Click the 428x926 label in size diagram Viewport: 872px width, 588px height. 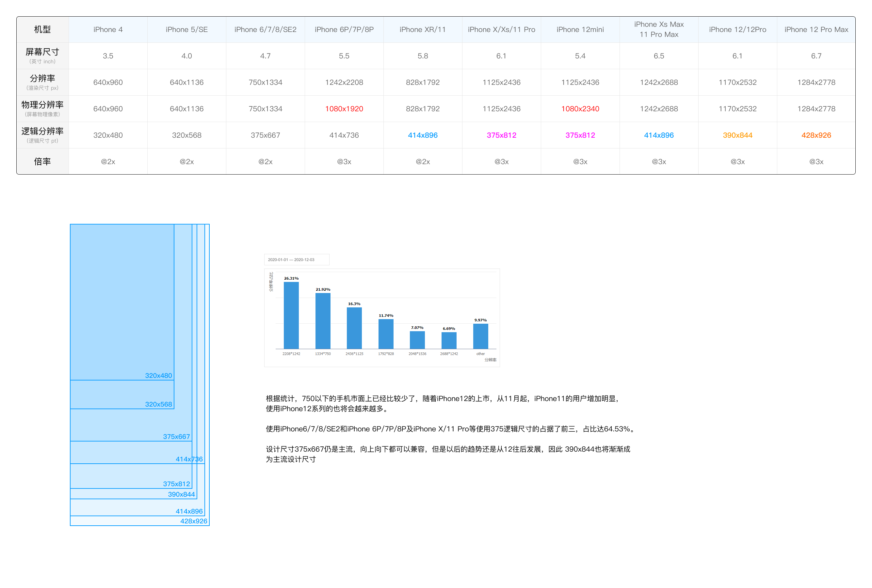194,521
